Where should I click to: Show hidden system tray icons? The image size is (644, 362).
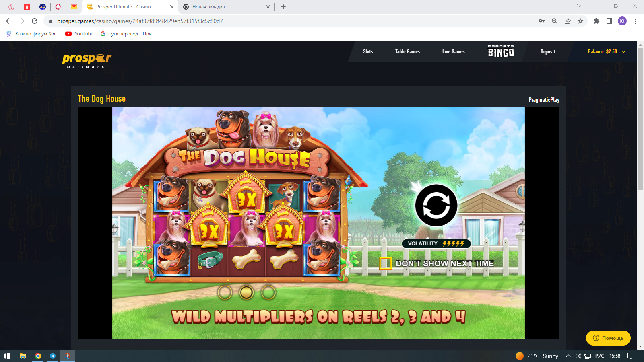[568, 356]
